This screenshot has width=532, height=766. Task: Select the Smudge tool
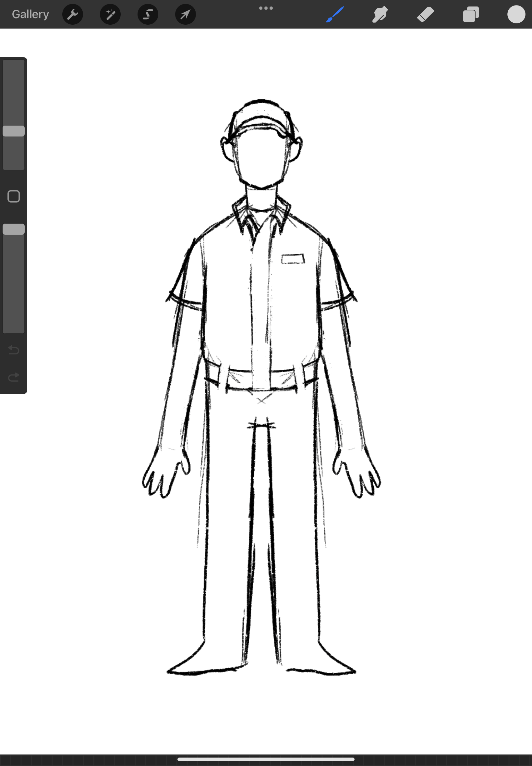click(x=380, y=14)
